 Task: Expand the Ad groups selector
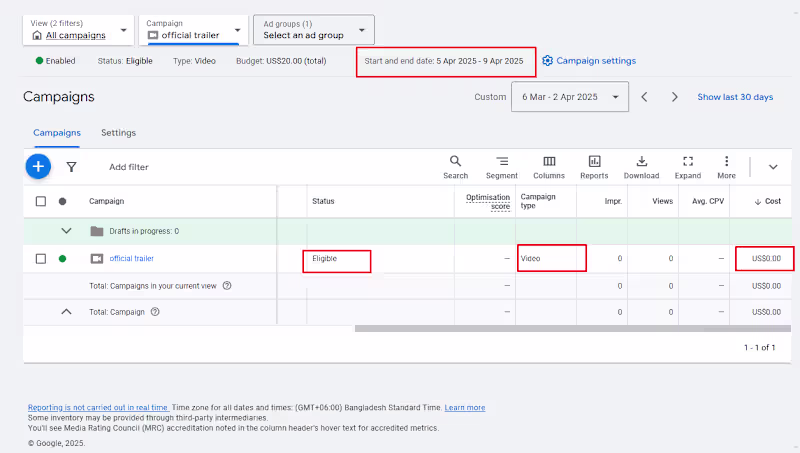[x=313, y=29]
